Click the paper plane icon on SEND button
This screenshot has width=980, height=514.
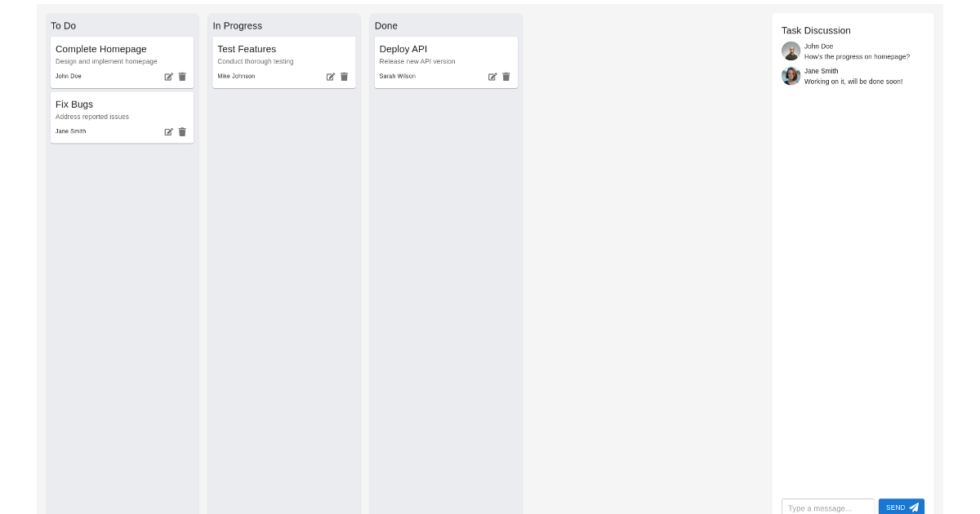tap(914, 507)
